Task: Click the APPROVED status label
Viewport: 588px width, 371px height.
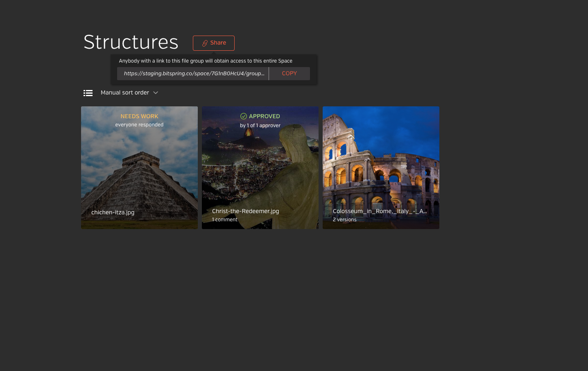Action: pyautogui.click(x=265, y=116)
